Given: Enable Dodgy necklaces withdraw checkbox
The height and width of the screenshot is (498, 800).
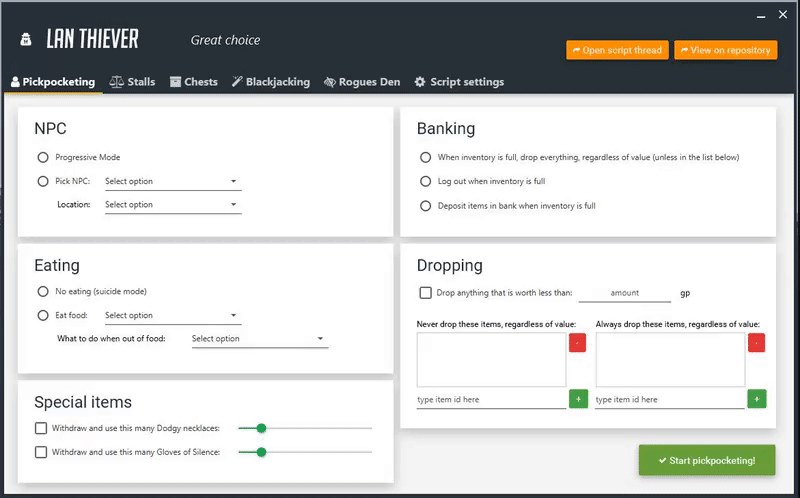Looking at the screenshot, I should (x=41, y=428).
